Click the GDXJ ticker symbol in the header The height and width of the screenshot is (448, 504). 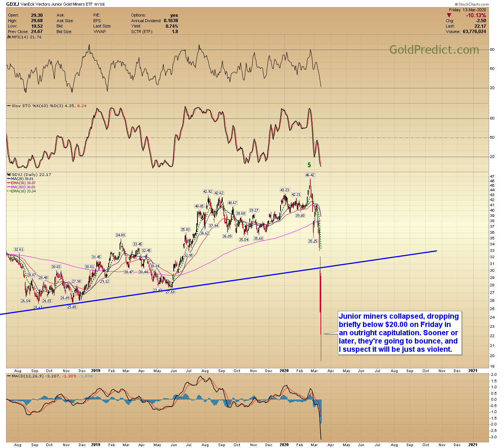[x=13, y=4]
